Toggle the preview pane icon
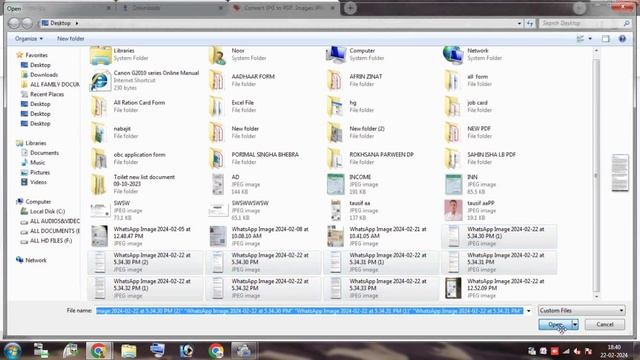640x360 pixels. (x=605, y=39)
